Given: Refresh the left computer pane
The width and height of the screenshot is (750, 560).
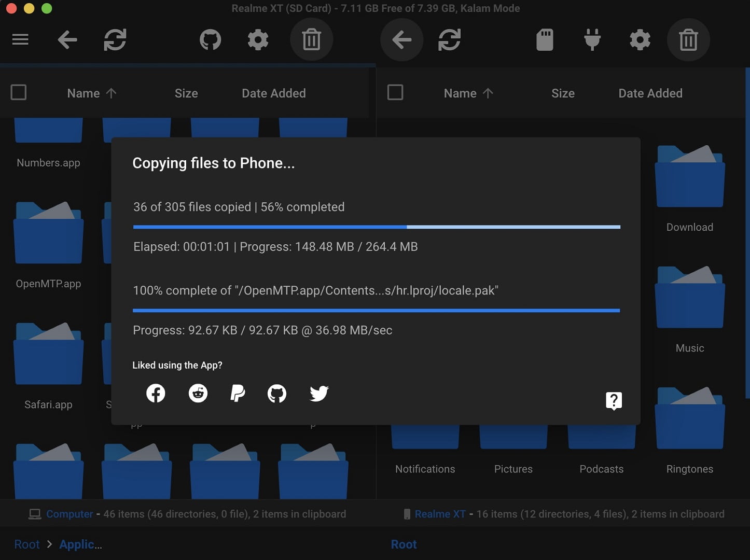Looking at the screenshot, I should pyautogui.click(x=115, y=39).
